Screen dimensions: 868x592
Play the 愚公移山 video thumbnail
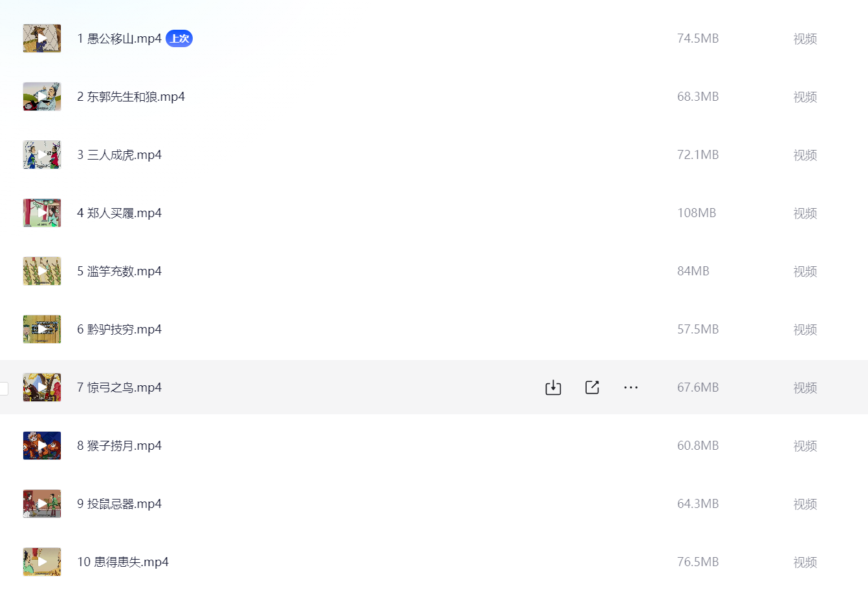click(42, 38)
